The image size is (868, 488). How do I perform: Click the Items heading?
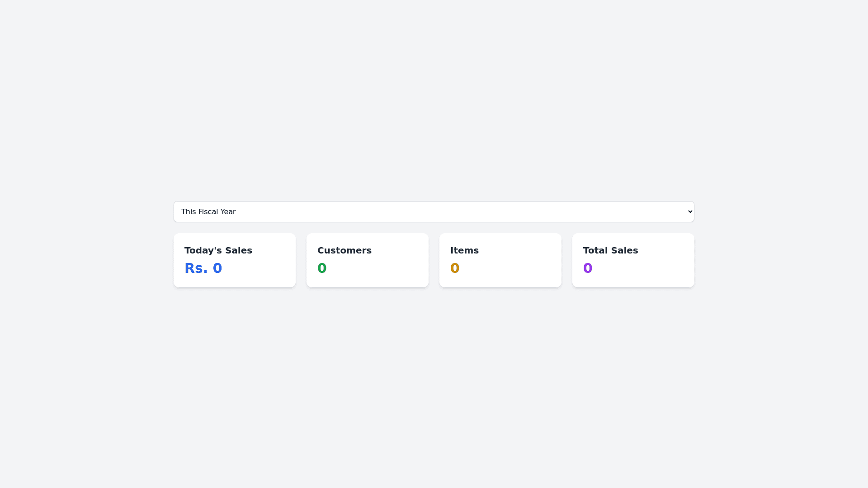tap(465, 250)
